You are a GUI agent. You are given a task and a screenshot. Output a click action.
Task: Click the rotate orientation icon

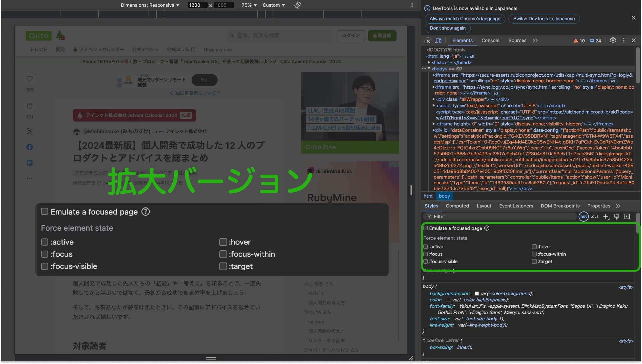point(298,5)
